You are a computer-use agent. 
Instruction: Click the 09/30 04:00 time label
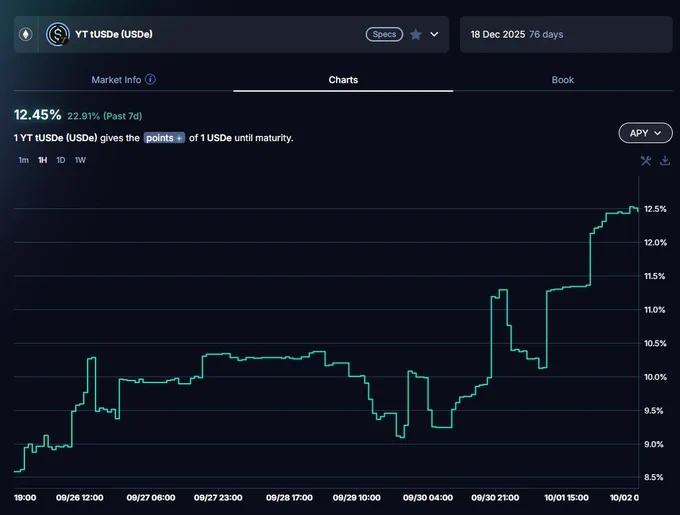pyautogui.click(x=428, y=498)
